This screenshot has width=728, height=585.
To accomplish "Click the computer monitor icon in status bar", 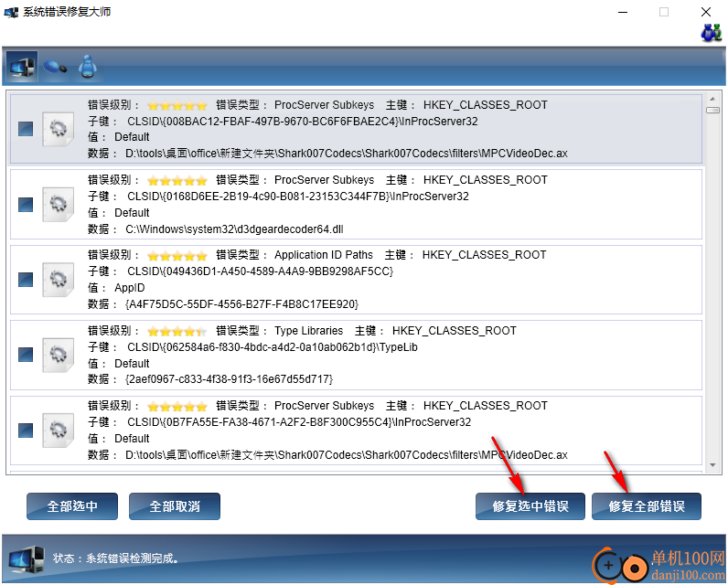I will [x=27, y=560].
